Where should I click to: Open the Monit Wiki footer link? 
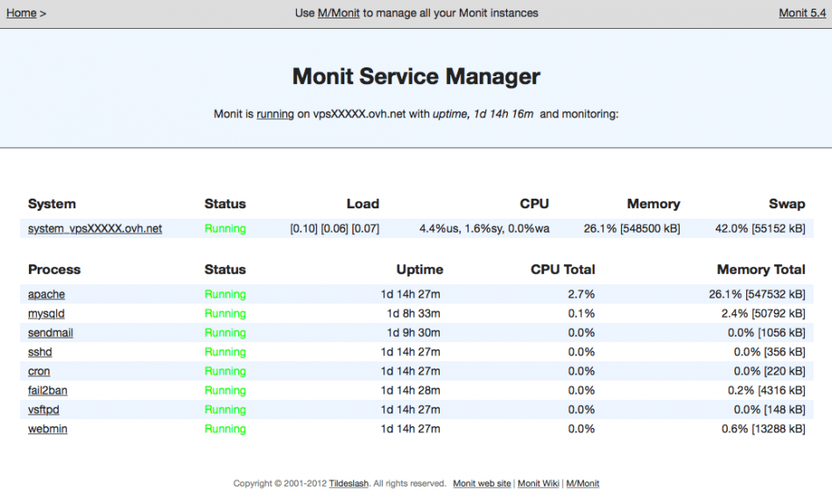tap(539, 483)
